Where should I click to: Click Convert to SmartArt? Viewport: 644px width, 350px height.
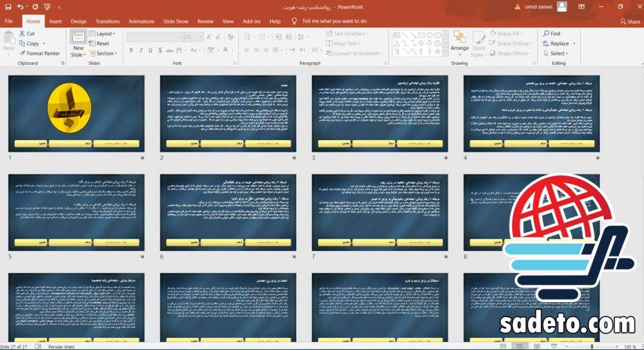(353, 53)
